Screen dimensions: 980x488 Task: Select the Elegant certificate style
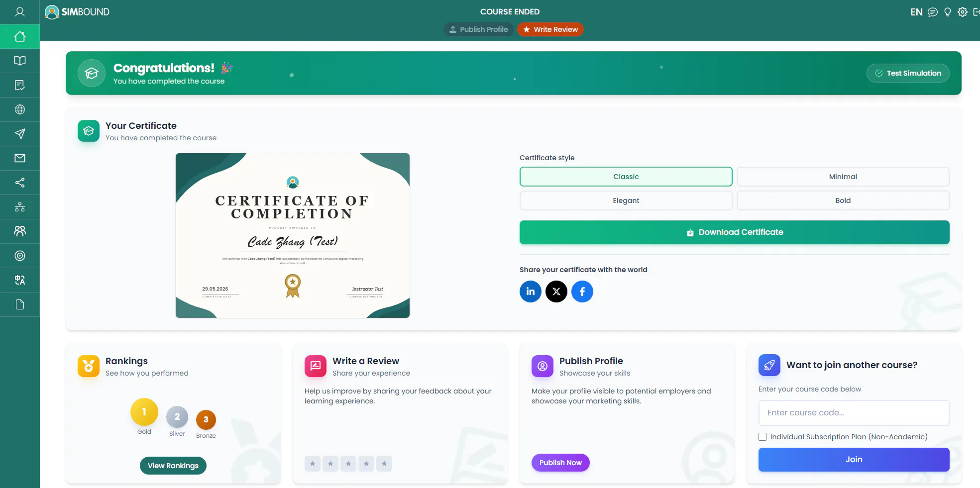626,200
